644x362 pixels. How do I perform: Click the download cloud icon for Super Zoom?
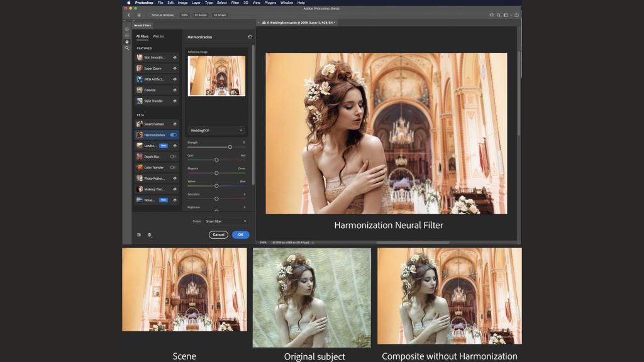pyautogui.click(x=175, y=69)
